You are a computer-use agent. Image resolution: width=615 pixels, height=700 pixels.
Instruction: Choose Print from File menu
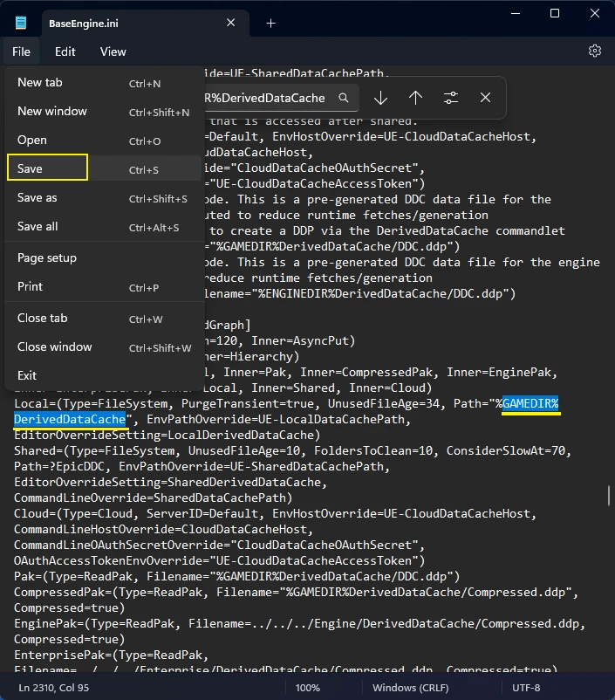104,286
